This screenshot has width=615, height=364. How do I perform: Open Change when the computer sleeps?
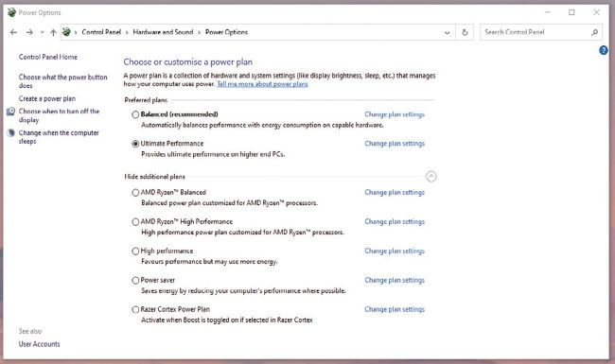click(x=59, y=137)
